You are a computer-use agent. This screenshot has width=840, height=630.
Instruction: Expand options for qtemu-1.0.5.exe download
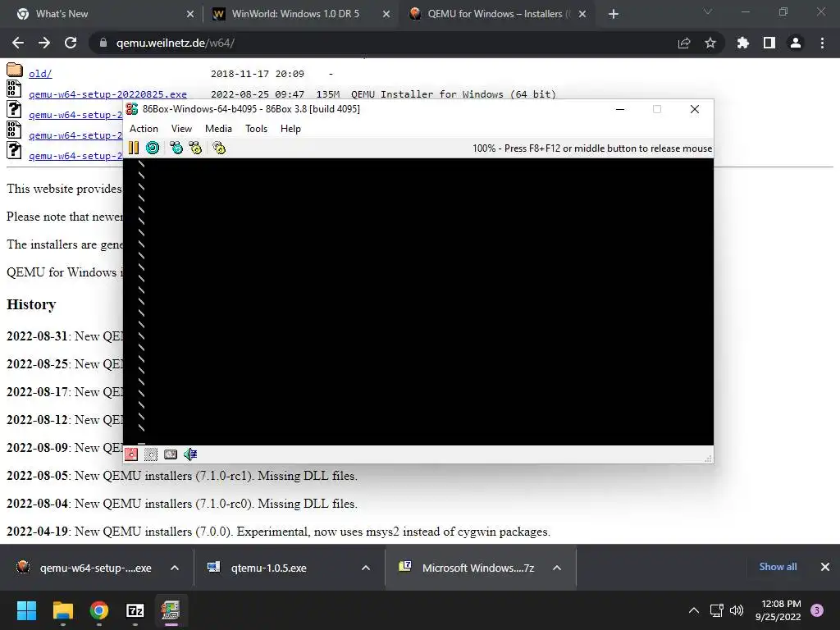coord(366,568)
